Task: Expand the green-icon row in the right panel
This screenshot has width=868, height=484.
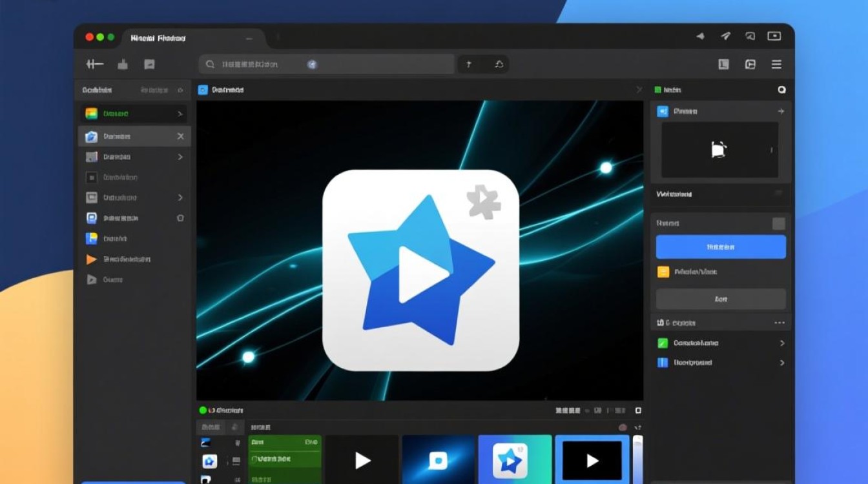Action: tap(781, 343)
